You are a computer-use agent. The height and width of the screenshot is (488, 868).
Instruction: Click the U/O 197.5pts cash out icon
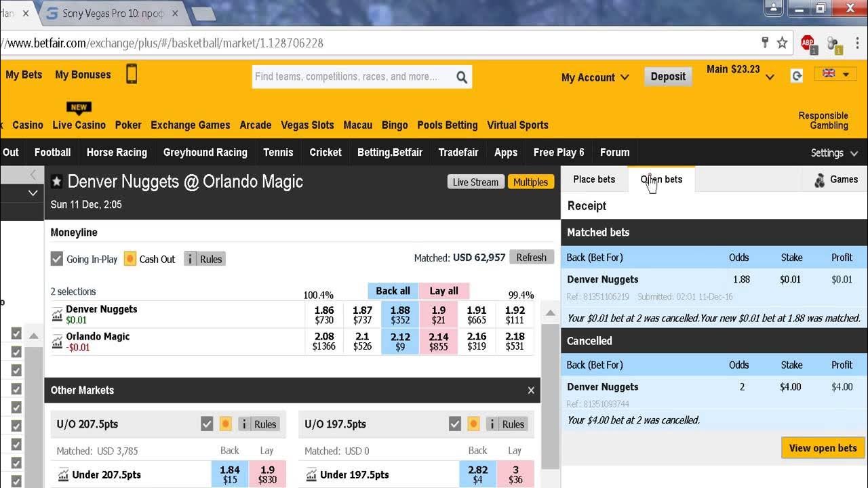474,424
